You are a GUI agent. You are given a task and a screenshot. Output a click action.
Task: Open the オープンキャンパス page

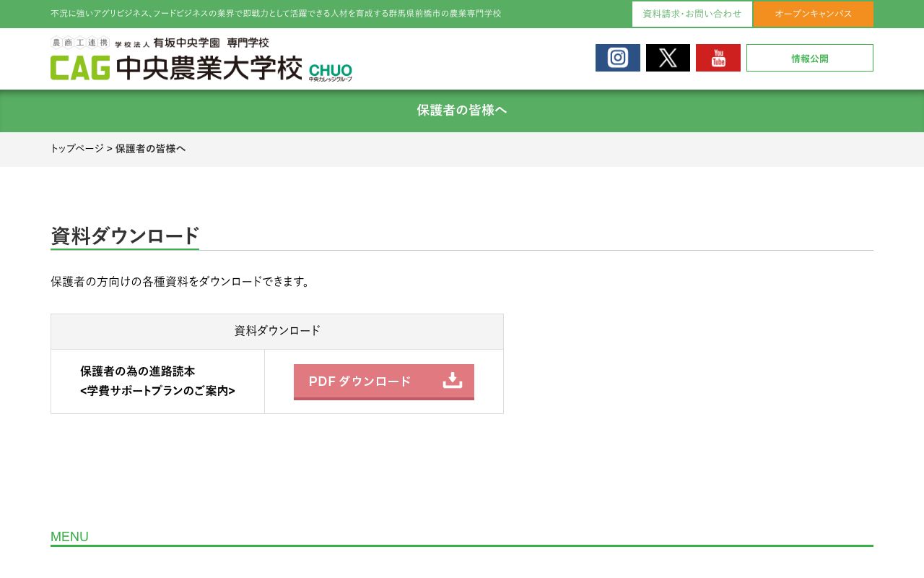(813, 14)
